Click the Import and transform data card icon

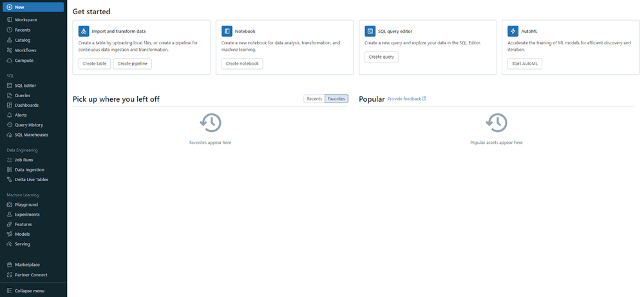(84, 31)
